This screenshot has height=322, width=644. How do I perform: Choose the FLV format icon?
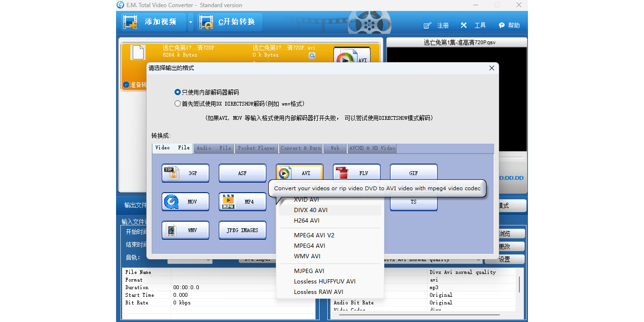point(356,173)
